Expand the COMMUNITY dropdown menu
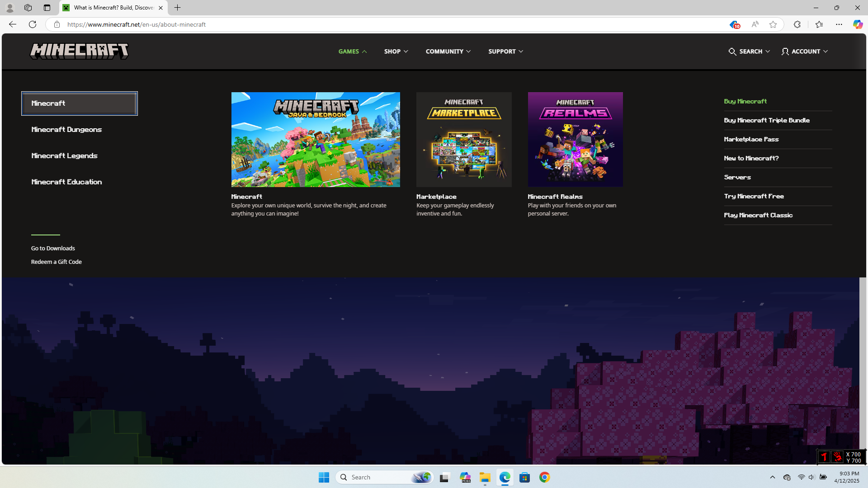 [x=448, y=52]
